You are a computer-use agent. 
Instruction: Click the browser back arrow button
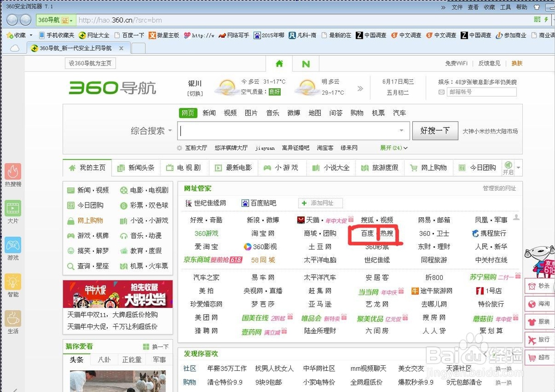pos(12,20)
